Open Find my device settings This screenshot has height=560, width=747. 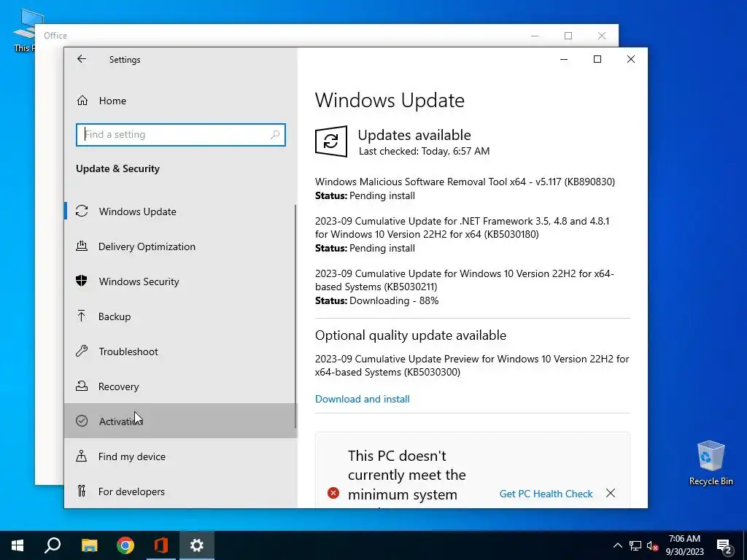(180, 456)
